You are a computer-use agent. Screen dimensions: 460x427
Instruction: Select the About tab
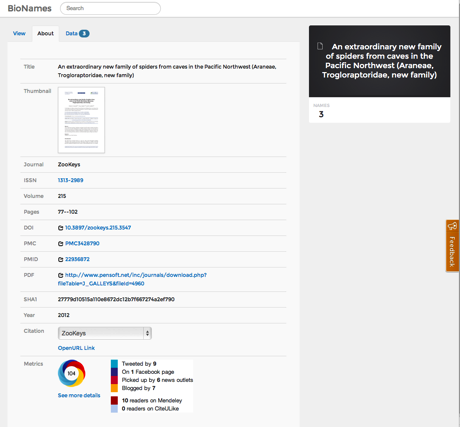click(45, 33)
